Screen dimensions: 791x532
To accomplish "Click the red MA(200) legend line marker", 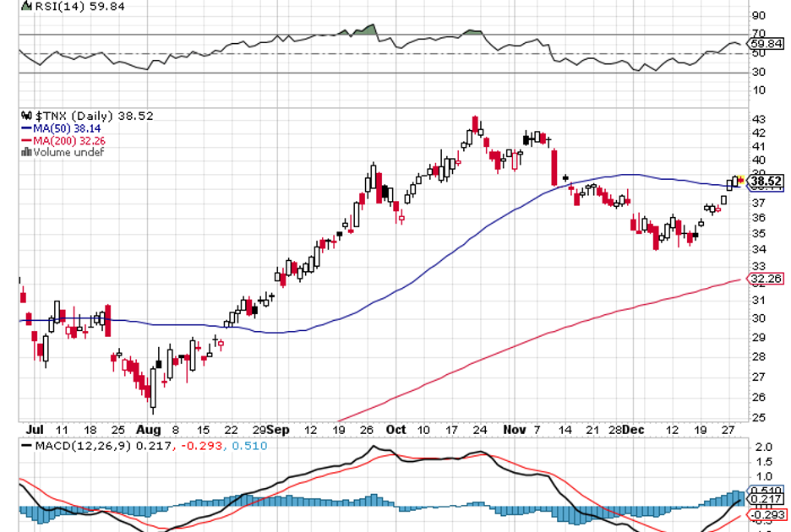I will point(26,141).
